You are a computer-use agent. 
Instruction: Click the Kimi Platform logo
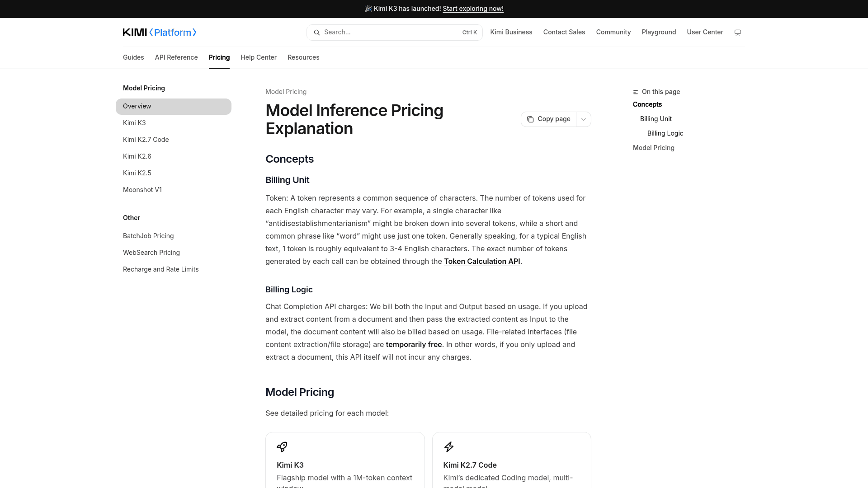[160, 32]
